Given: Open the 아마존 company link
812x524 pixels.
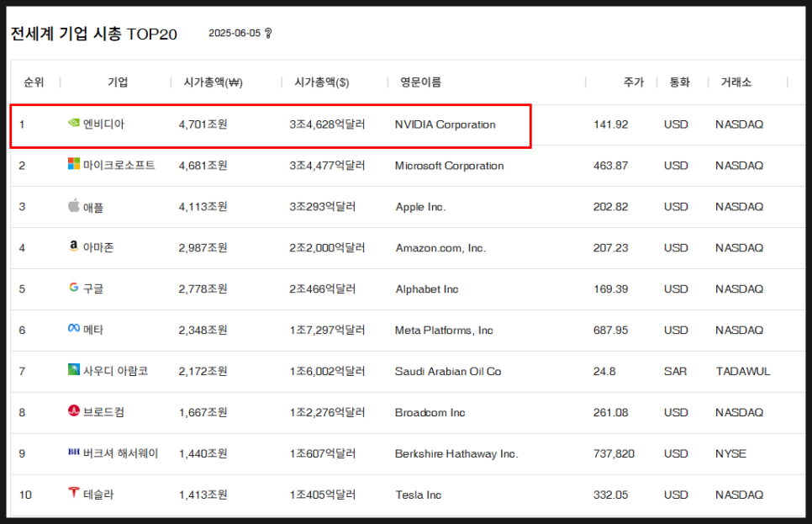Looking at the screenshot, I should click(x=98, y=248).
